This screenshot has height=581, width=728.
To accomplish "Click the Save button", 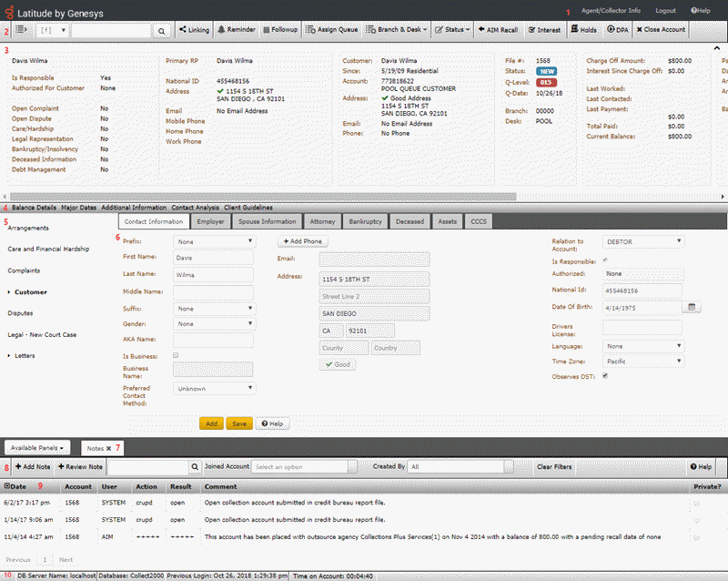I will click(x=239, y=423).
